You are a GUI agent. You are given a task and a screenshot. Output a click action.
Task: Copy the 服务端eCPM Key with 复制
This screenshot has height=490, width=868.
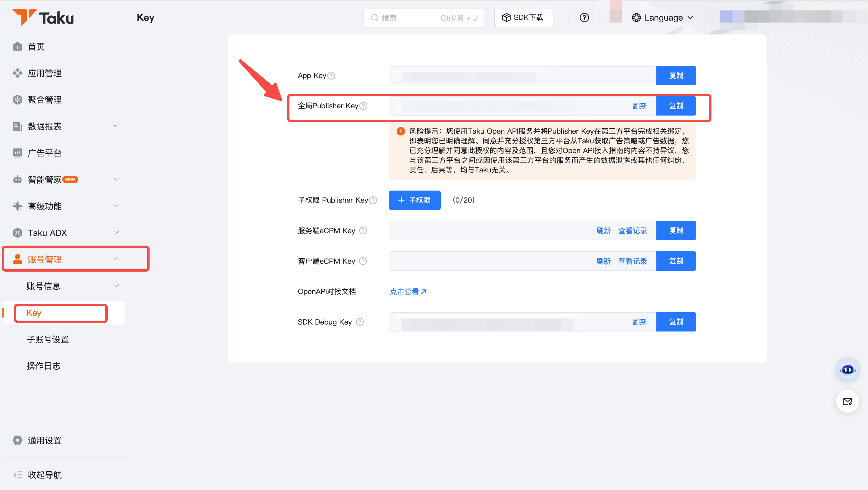pyautogui.click(x=676, y=230)
